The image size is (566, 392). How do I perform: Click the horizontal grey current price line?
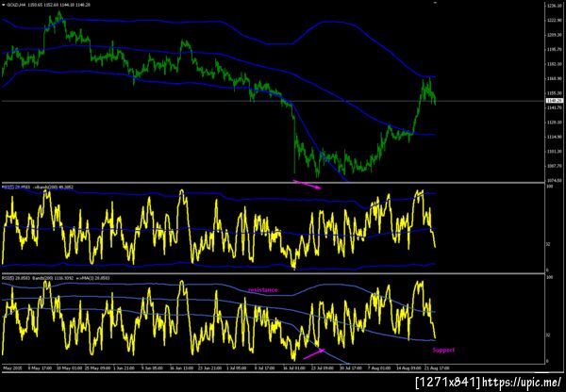pyautogui.click(x=273, y=101)
